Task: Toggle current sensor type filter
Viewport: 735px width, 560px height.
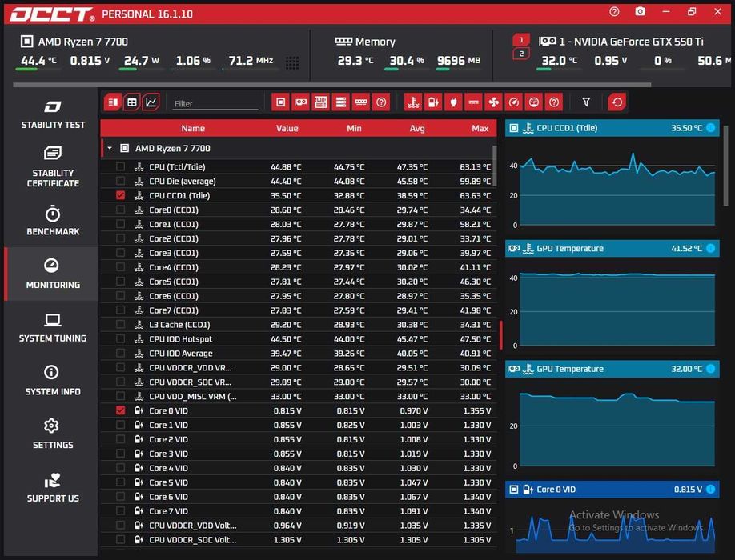Action: point(473,102)
